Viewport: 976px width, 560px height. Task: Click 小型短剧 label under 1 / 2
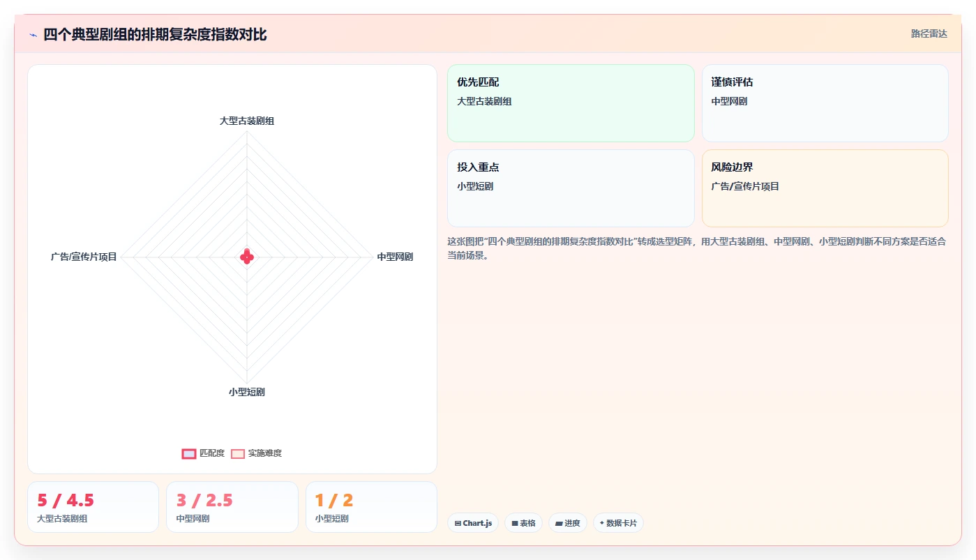pyautogui.click(x=331, y=519)
